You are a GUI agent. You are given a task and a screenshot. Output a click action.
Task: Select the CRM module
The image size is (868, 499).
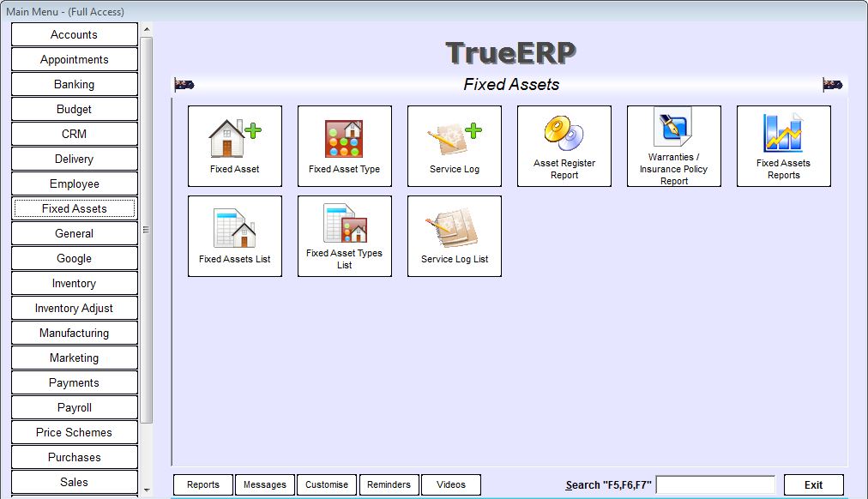pyautogui.click(x=75, y=135)
